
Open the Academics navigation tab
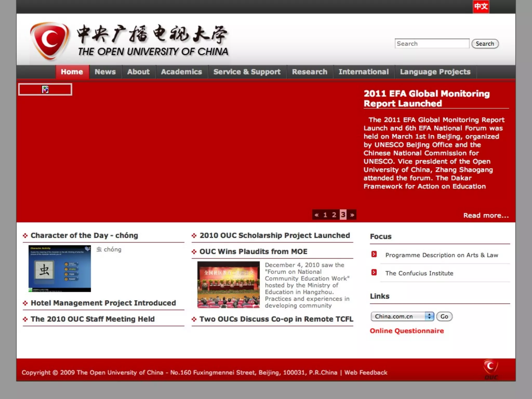coord(181,72)
